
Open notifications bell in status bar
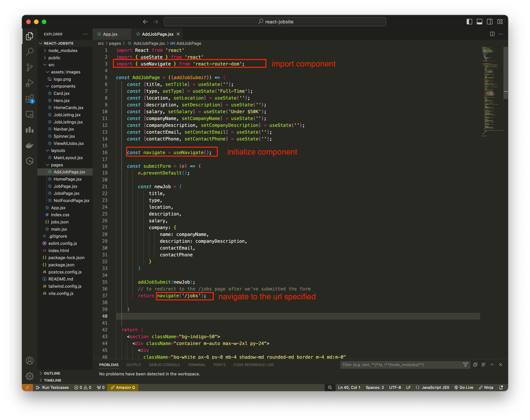(x=501, y=387)
